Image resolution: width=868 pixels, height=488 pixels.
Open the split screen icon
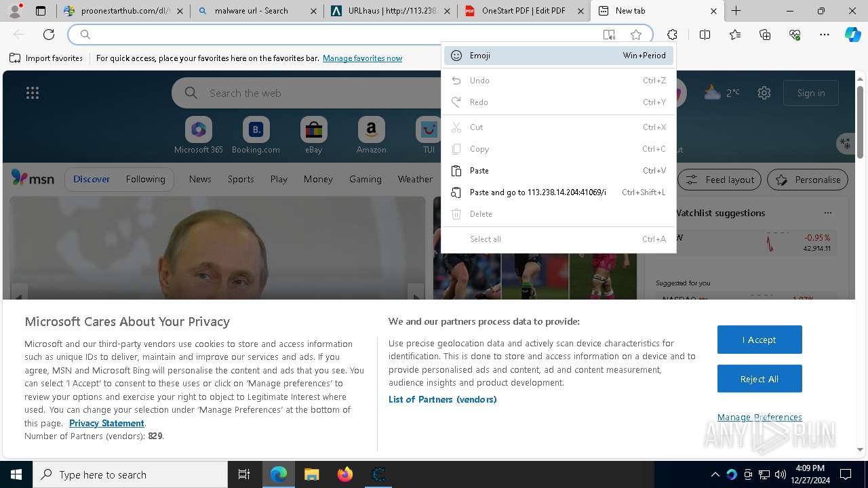(705, 35)
